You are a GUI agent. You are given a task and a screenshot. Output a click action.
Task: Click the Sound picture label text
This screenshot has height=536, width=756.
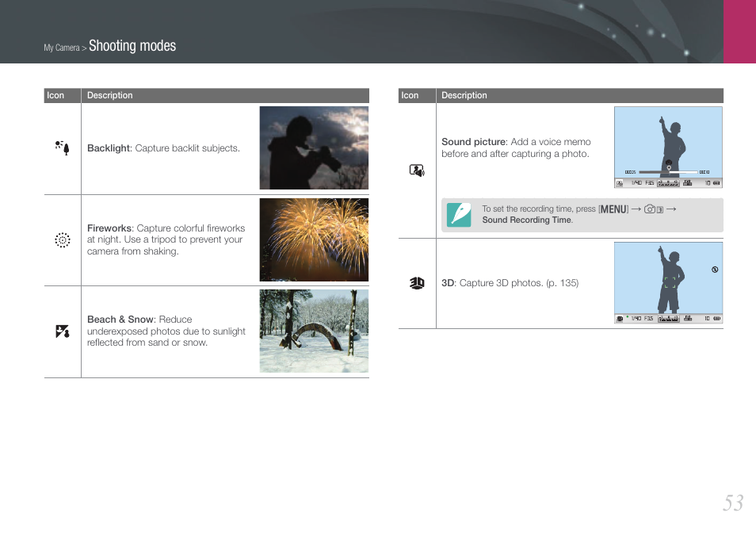pyautogui.click(x=474, y=142)
